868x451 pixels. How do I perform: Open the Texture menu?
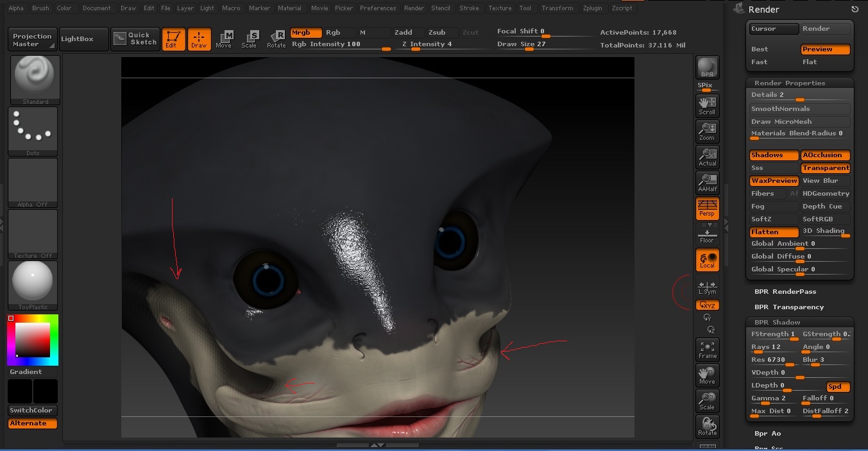[x=500, y=8]
